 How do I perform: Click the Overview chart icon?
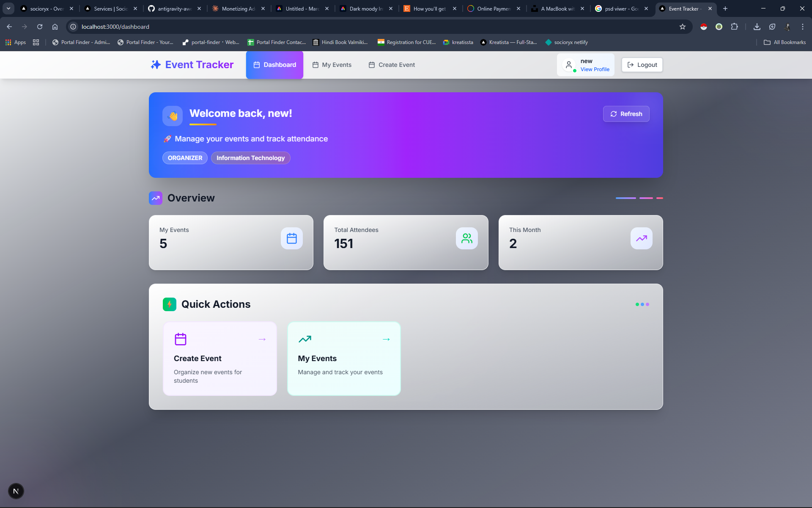[156, 198]
